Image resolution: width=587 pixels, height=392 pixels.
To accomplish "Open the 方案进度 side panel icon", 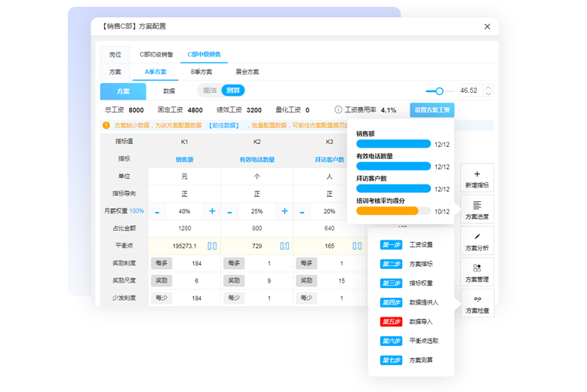I will point(477,205).
